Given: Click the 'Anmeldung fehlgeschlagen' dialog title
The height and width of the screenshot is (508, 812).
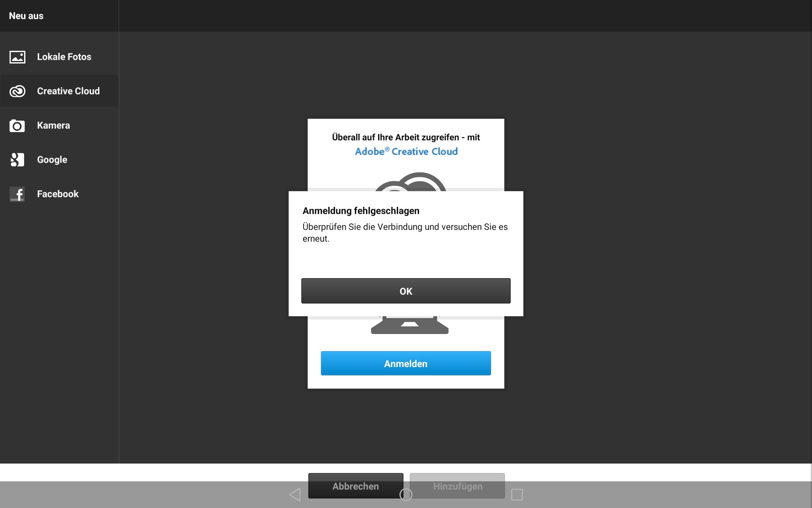Looking at the screenshot, I should coord(361,211).
